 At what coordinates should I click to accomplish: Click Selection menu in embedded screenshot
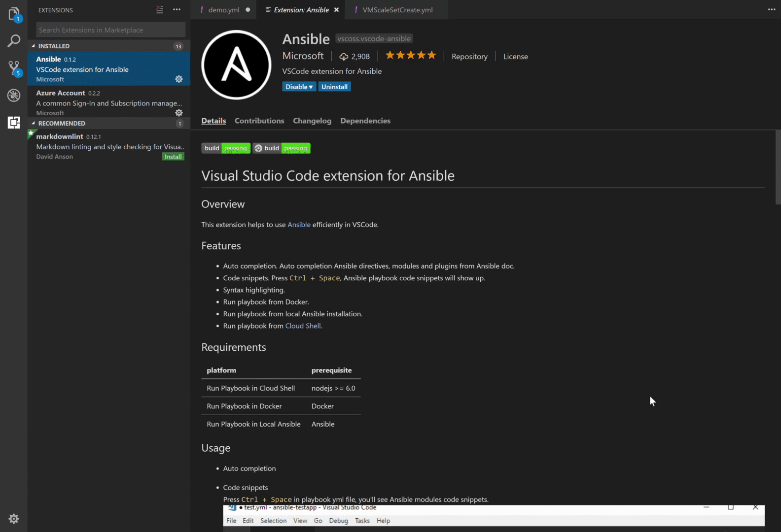273,521
